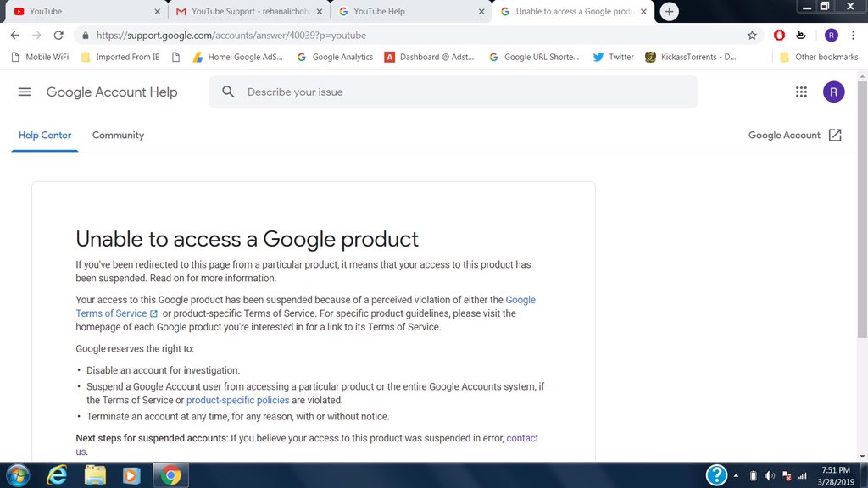This screenshot has height=488, width=868.
Task: Open volume speaker tray icon
Action: click(770, 476)
